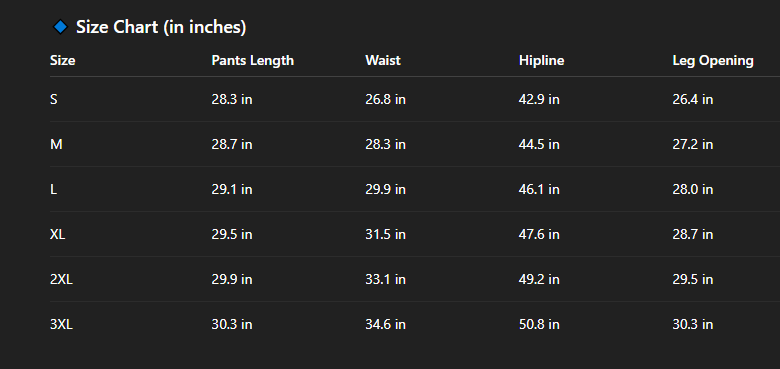Select the XL size row label

(57, 234)
